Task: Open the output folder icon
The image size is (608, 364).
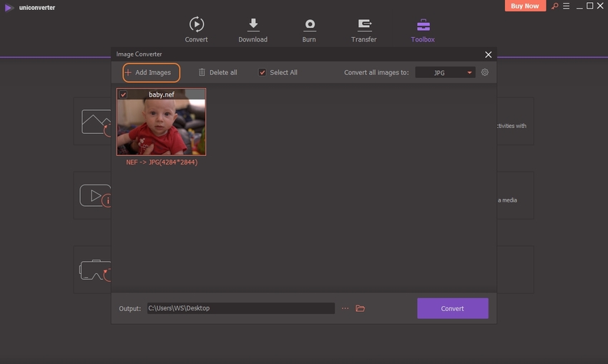Action: (x=361, y=308)
